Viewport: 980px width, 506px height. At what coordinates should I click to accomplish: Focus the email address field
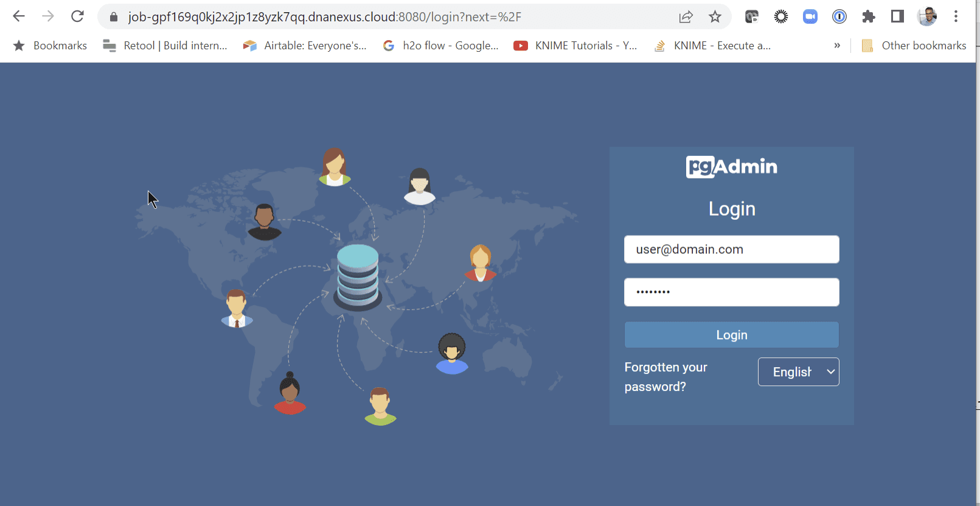coord(731,250)
